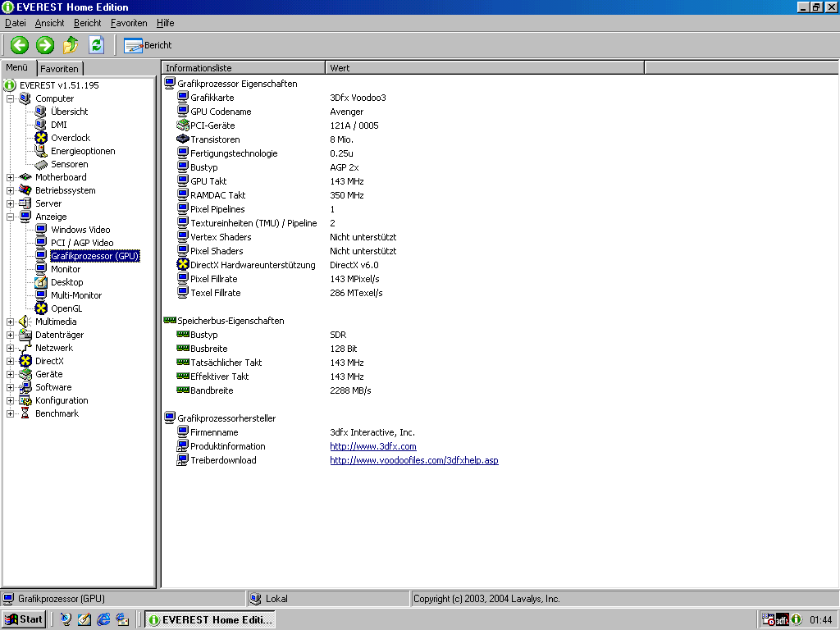Viewport: 840px width, 630px height.
Task: Click the Monitor icon in tree
Action: pos(41,269)
